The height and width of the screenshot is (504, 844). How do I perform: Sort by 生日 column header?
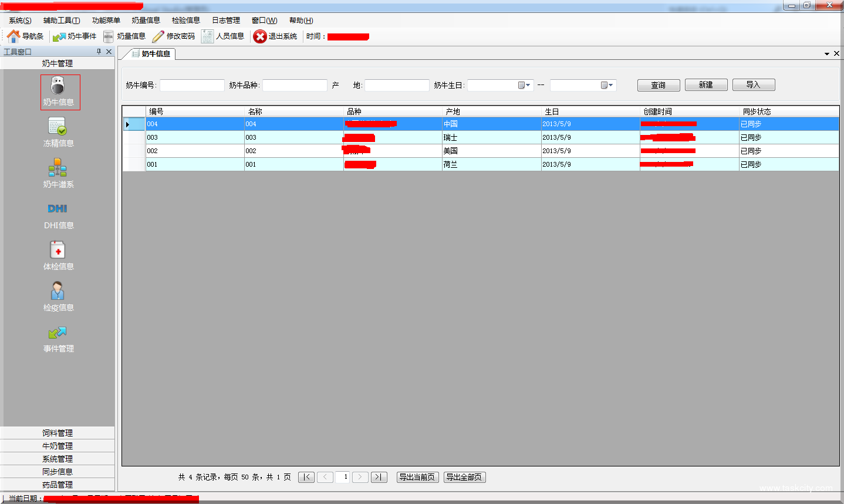(590, 111)
